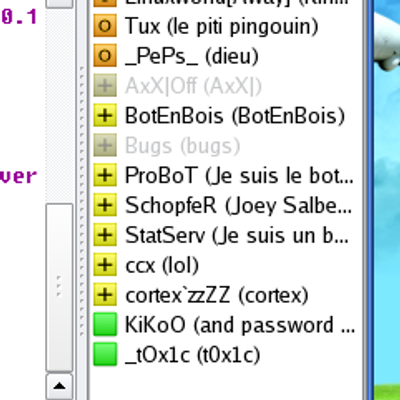
Task: Click the greyed voice icon beside Bugs
Action: click(105, 145)
